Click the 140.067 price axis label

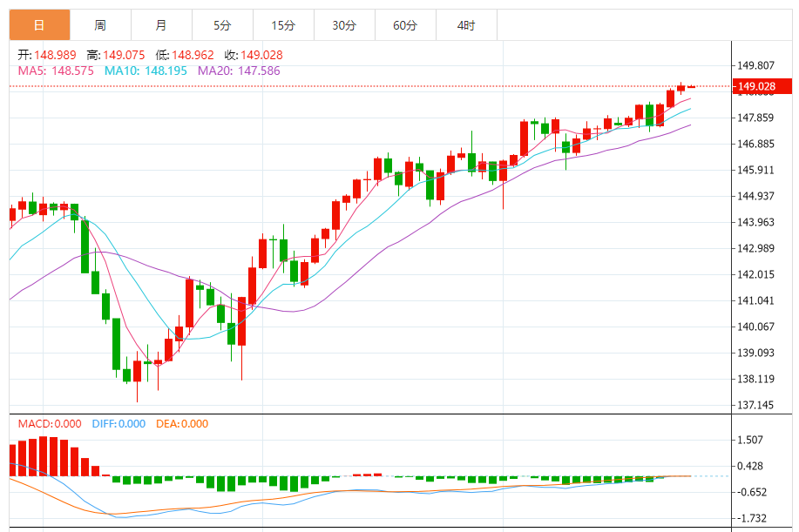[755, 327]
